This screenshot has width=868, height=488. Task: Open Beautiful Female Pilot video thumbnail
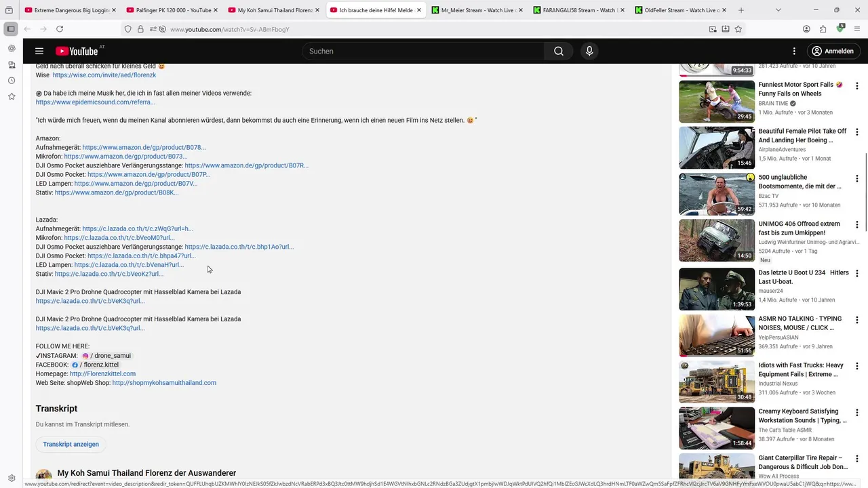(717, 148)
